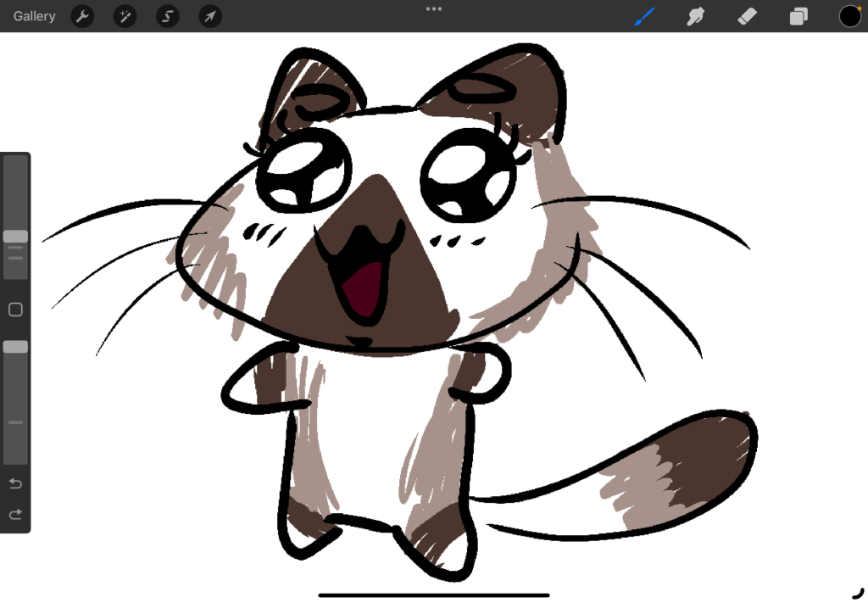Image resolution: width=868 pixels, height=603 pixels.
Task: Select the Eraser tool
Action: [x=747, y=16]
